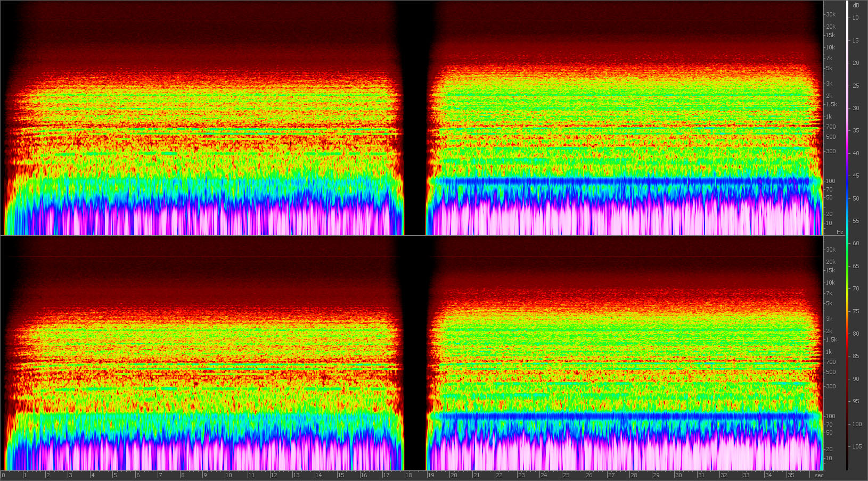Image resolution: width=868 pixels, height=481 pixels.
Task: Click the 'Hz' unit label on frequency scale
Action: coord(840,232)
